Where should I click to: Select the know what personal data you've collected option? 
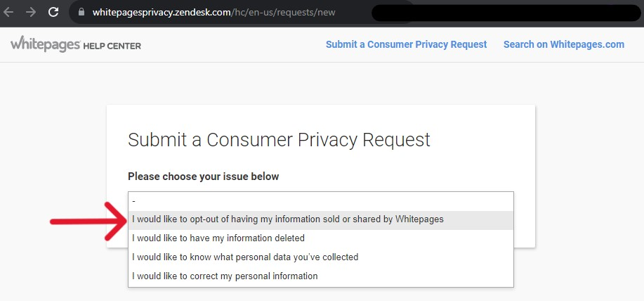245,257
